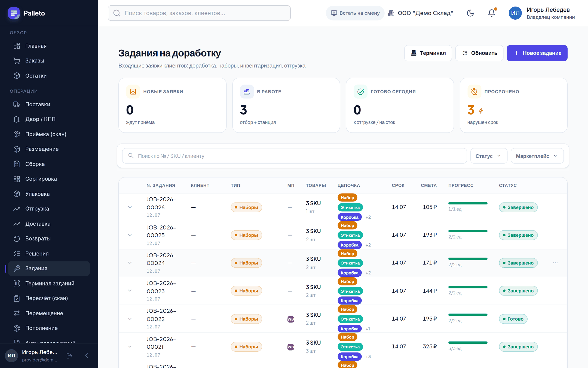Viewport: 588px width, 368px height.
Task: Open the three-dots menu for JOB-2026-00024
Action: tap(555, 263)
